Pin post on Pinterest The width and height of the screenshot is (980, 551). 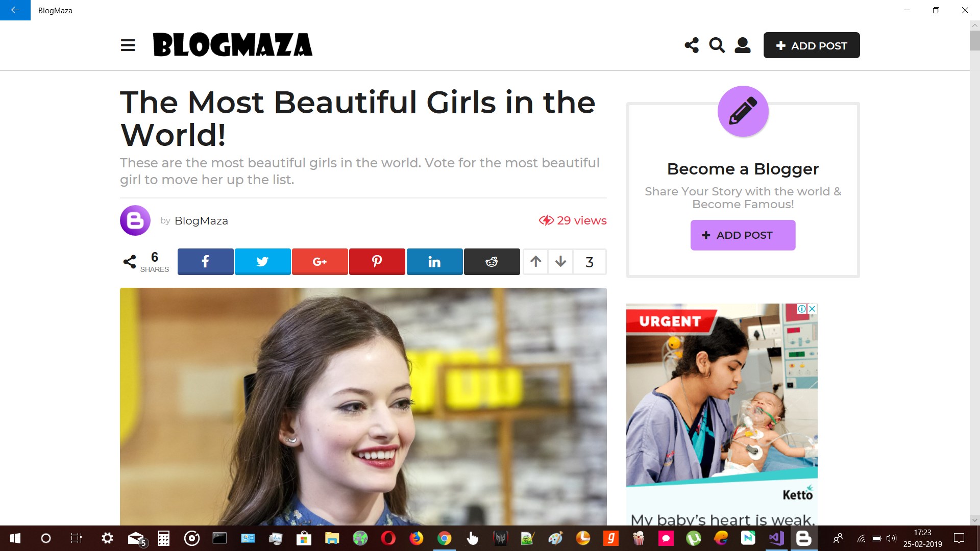(x=377, y=262)
